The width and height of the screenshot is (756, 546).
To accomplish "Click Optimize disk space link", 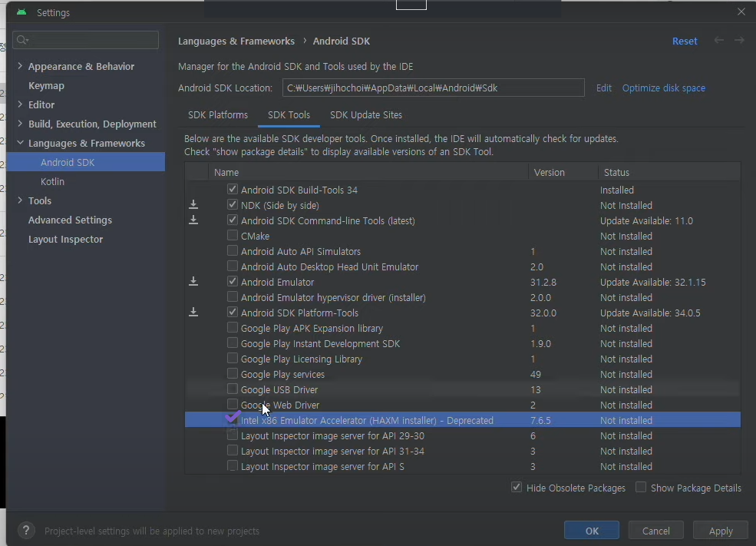I will 663,88.
